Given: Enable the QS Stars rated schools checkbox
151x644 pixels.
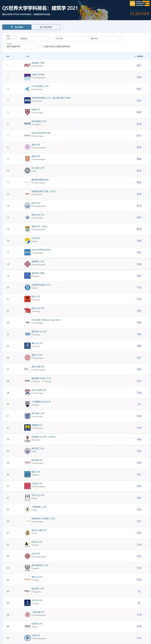Looking at the screenshot, I should [42, 47].
